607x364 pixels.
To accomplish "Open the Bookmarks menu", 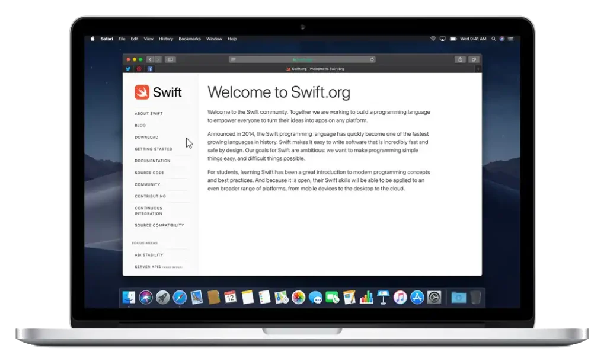I will click(x=189, y=39).
